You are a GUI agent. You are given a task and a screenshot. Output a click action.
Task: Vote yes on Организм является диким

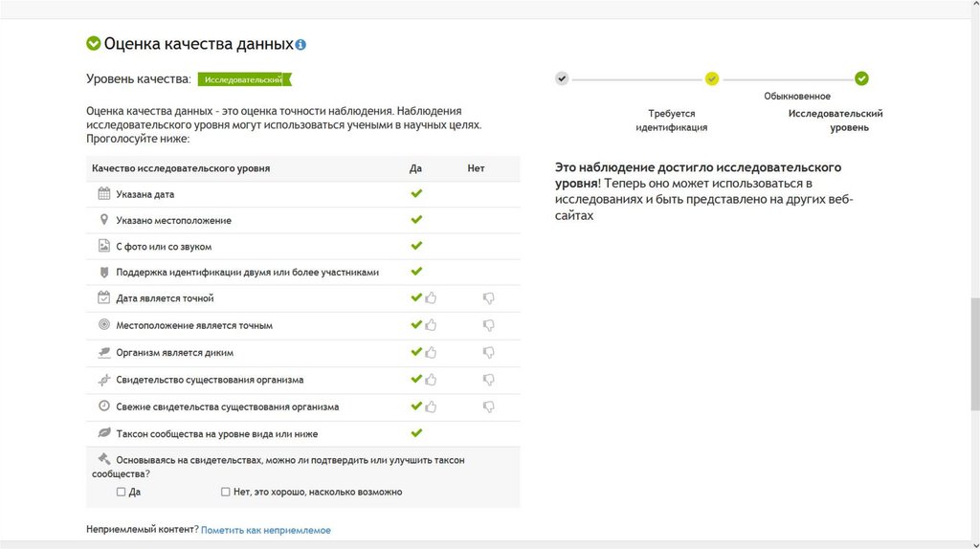(x=431, y=352)
